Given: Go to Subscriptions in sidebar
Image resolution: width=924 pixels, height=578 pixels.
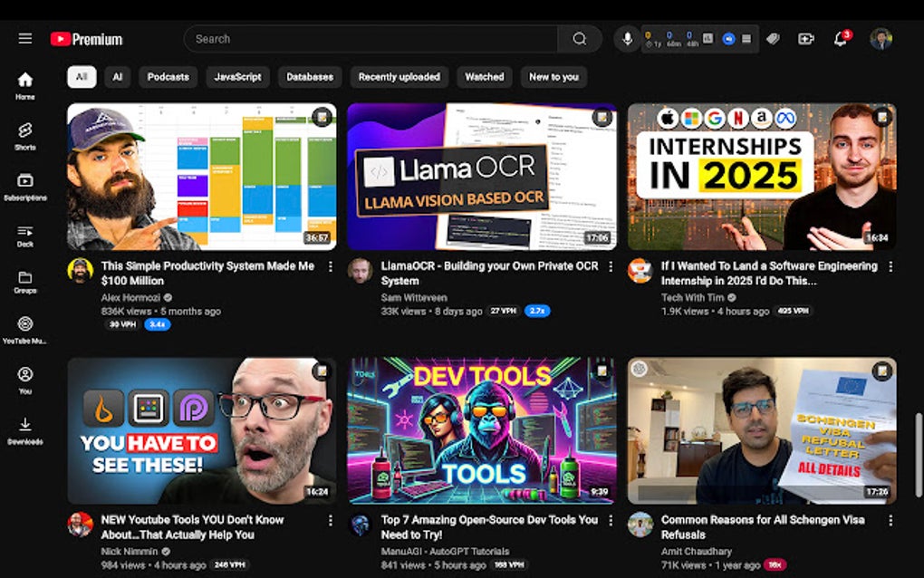Looking at the screenshot, I should click(x=25, y=186).
